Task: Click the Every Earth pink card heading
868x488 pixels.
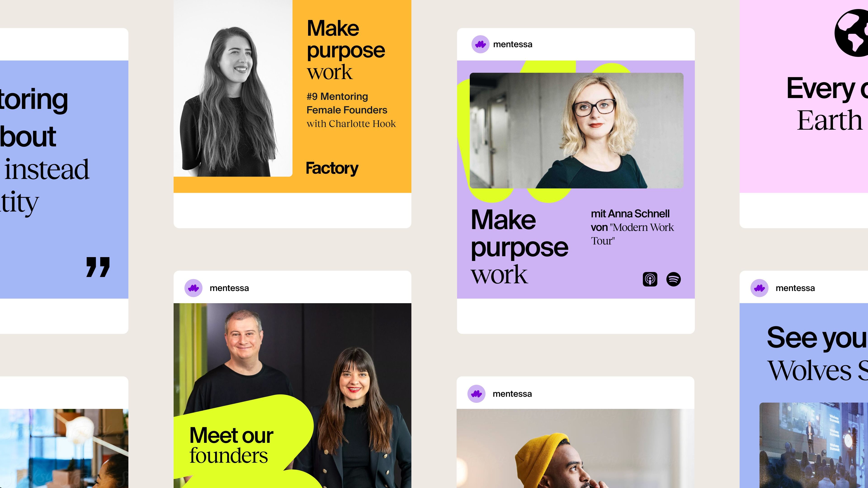Action: click(827, 104)
